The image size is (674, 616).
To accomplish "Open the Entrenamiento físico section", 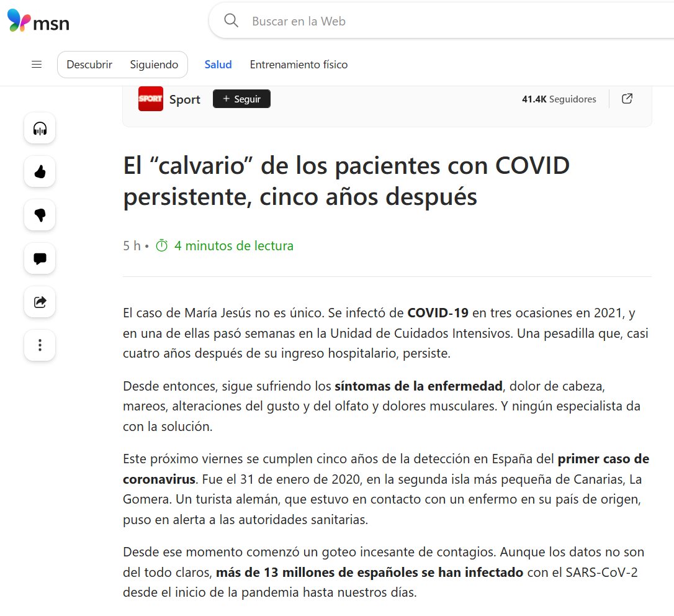I will (x=299, y=65).
